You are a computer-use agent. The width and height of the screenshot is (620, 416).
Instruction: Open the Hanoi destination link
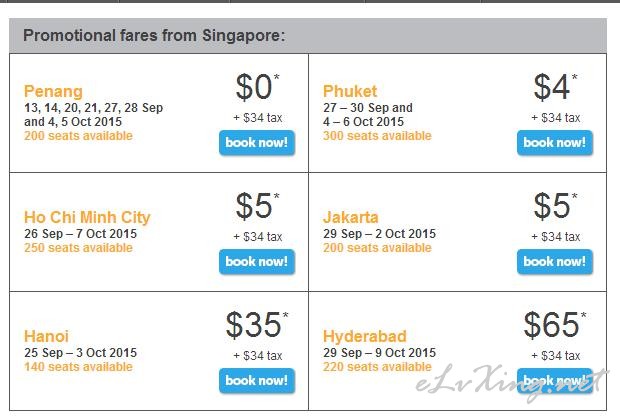click(46, 337)
